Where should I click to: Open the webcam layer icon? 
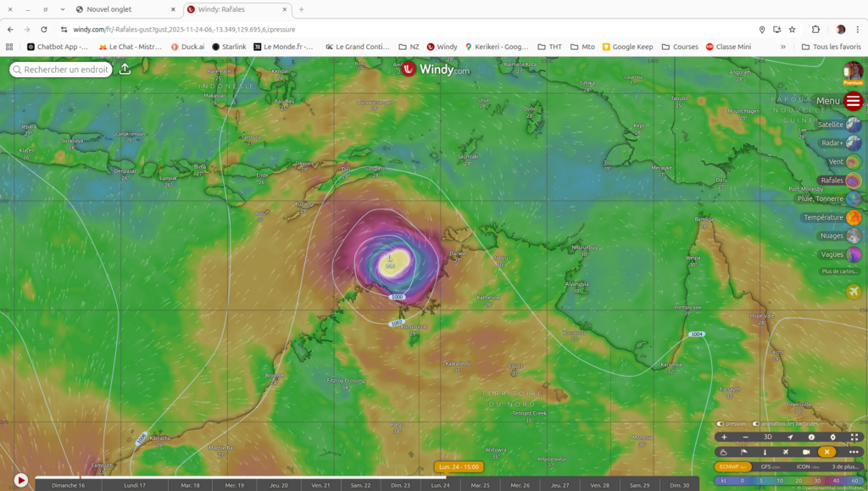(806, 452)
